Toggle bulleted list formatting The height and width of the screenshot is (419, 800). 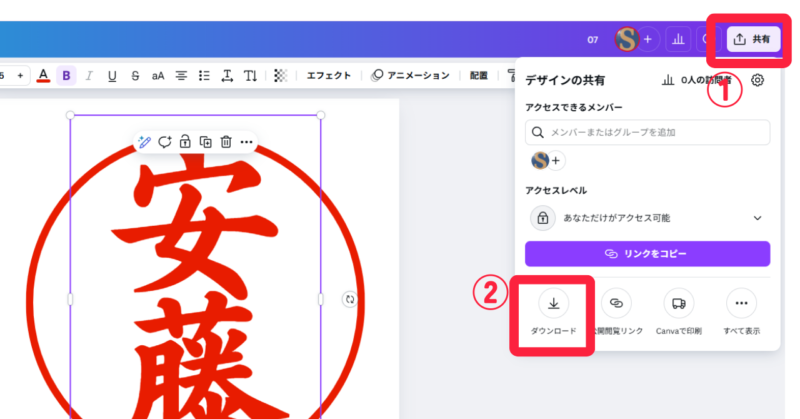click(x=204, y=76)
